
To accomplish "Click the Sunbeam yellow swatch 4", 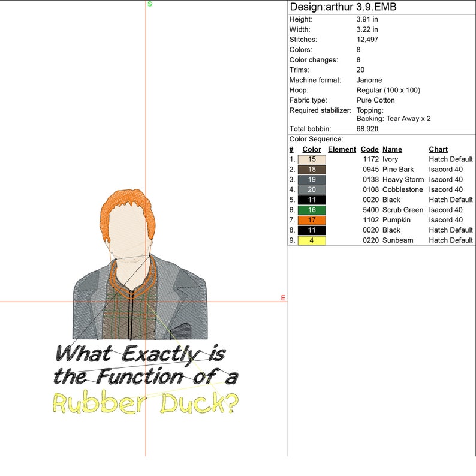I will [312, 240].
